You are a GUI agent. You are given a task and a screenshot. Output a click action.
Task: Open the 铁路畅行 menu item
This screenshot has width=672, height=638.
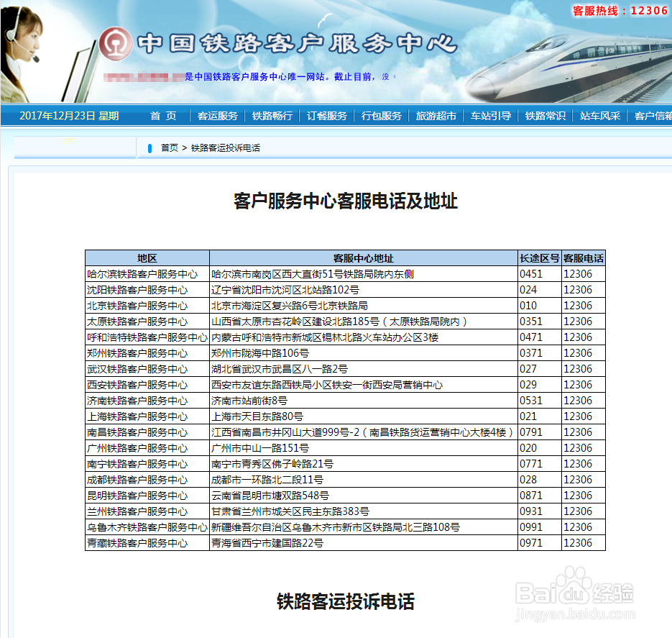[272, 116]
